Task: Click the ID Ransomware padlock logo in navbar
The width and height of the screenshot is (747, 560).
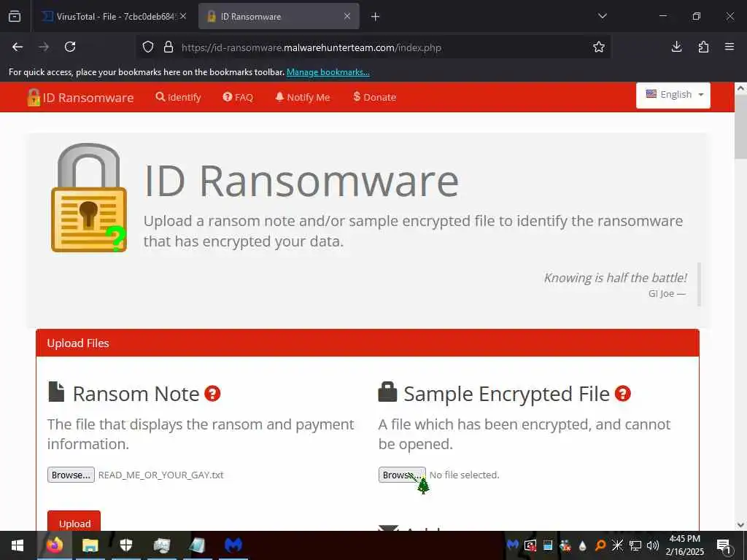Action: (x=34, y=97)
